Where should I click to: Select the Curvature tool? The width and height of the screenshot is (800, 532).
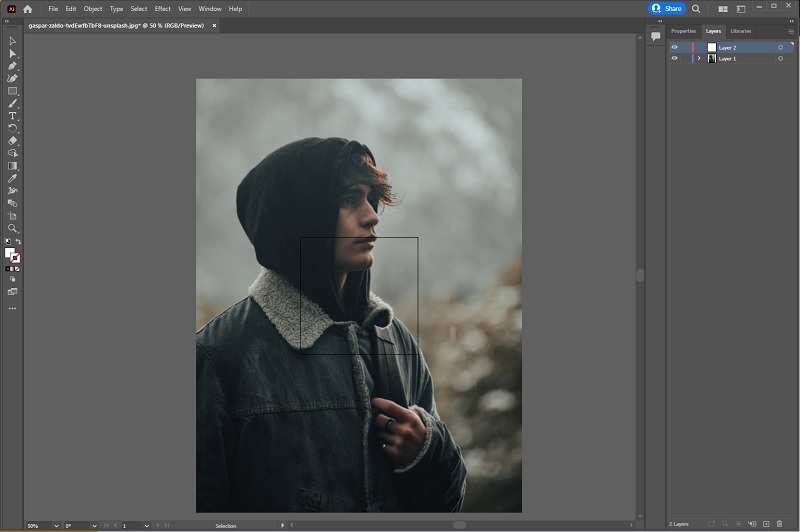click(13, 79)
